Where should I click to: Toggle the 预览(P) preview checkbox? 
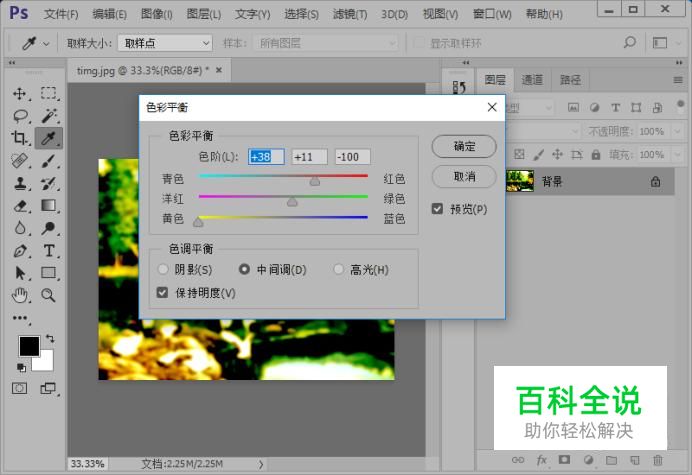(437, 209)
